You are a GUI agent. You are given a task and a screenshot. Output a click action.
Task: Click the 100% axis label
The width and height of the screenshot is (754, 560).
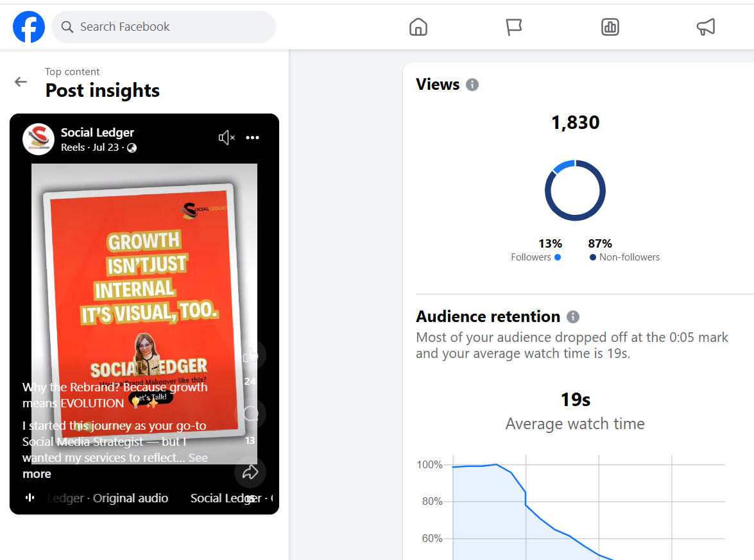pos(429,465)
